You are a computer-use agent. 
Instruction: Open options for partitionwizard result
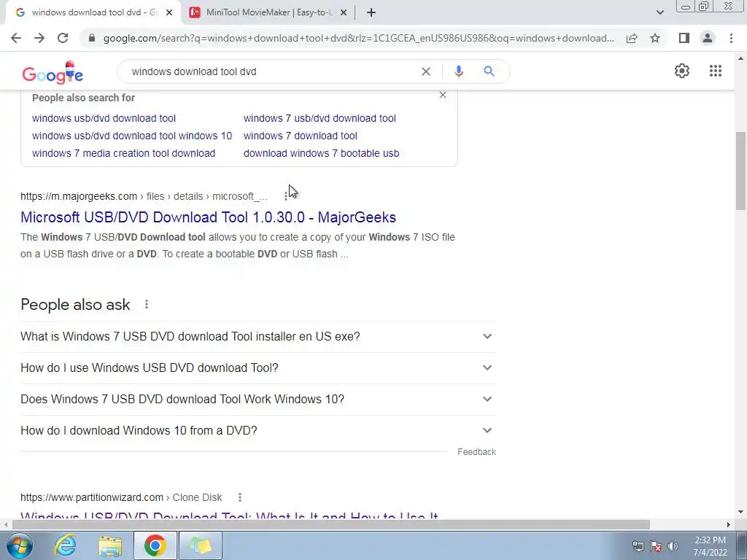click(239, 497)
